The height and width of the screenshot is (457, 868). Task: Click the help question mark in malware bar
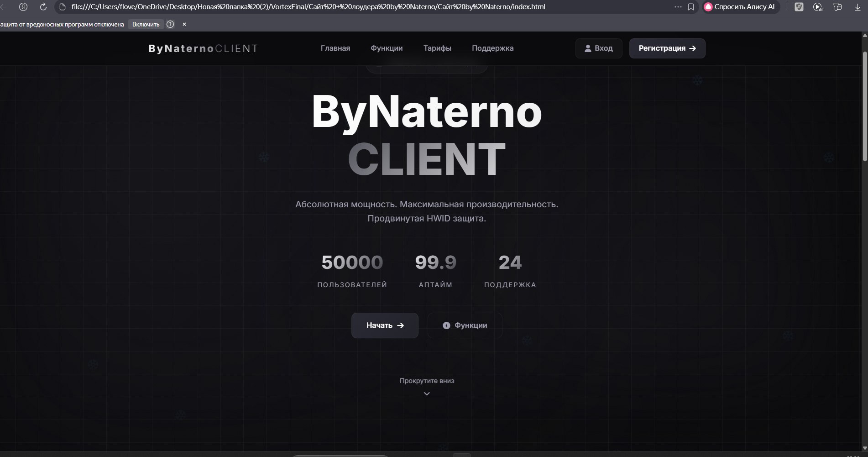coord(170,24)
